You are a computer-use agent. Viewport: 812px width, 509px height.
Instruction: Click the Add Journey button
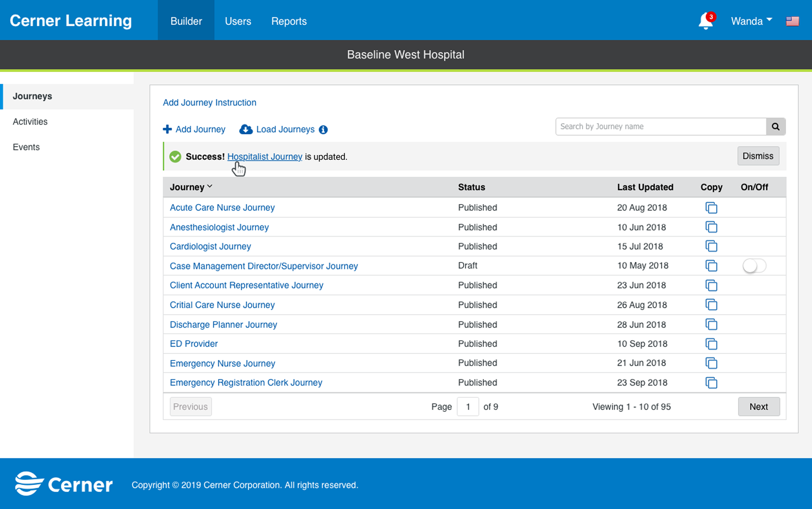[194, 129]
